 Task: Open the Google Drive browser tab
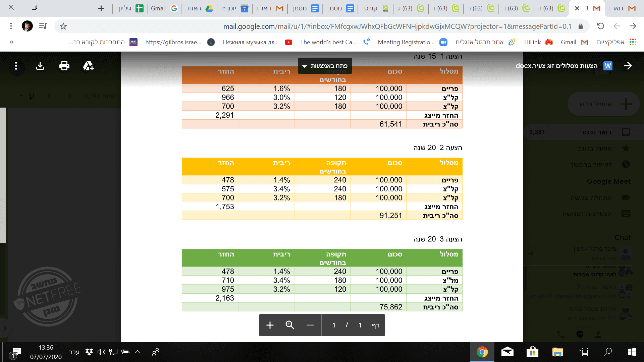tap(200, 8)
